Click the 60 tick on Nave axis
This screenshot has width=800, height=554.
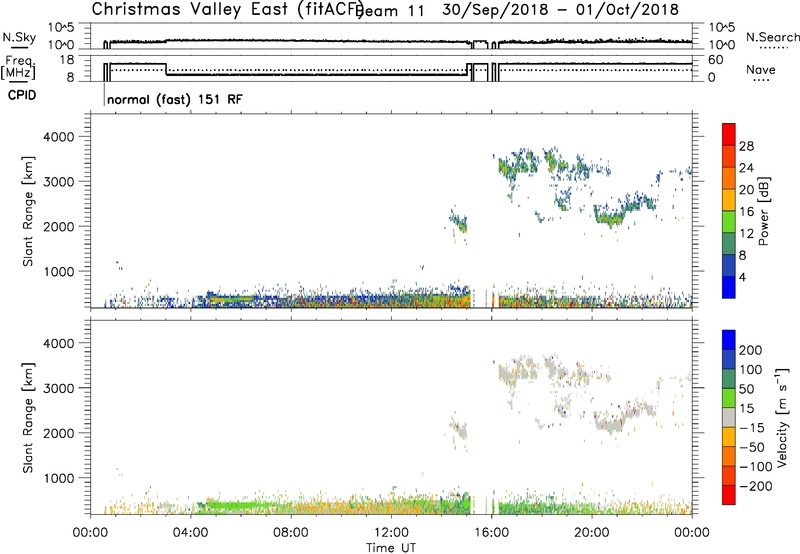pos(715,60)
